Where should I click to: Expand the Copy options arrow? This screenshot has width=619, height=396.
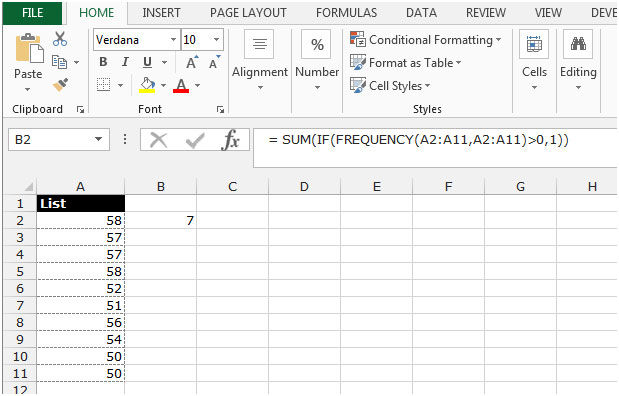click(76, 62)
